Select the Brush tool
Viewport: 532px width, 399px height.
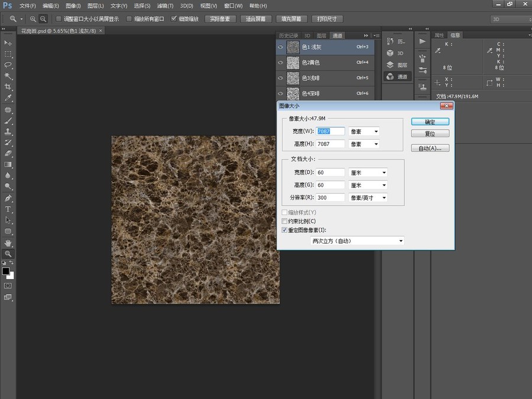click(x=8, y=121)
